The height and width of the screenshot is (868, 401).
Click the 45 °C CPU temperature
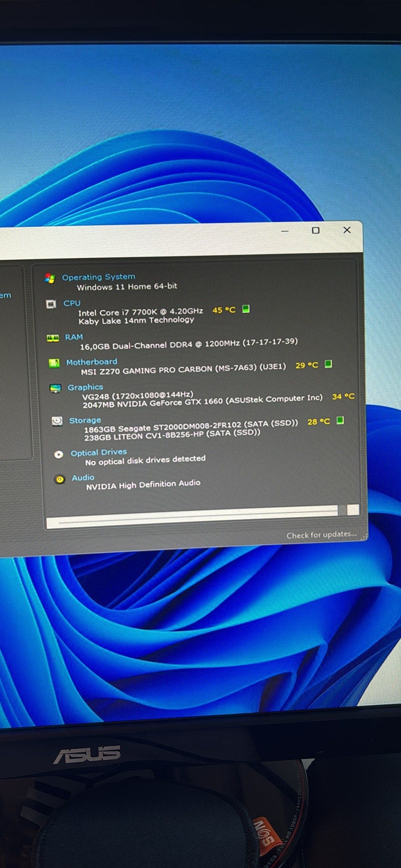point(224,310)
